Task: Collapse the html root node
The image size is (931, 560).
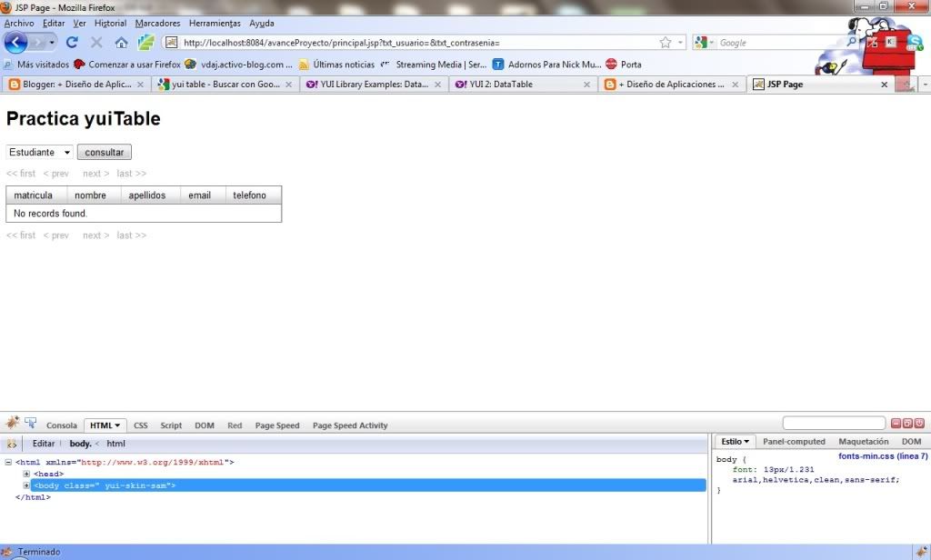Action: tap(8, 462)
